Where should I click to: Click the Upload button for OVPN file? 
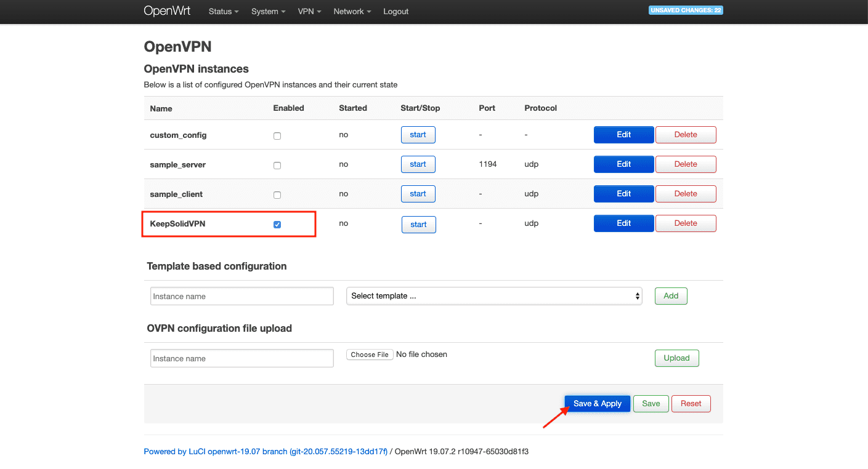click(676, 358)
